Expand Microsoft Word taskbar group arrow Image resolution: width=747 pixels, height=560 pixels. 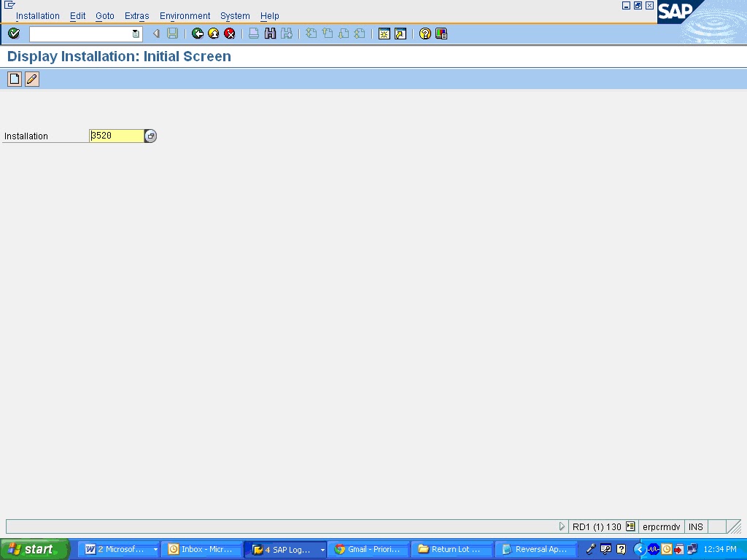coord(155,550)
